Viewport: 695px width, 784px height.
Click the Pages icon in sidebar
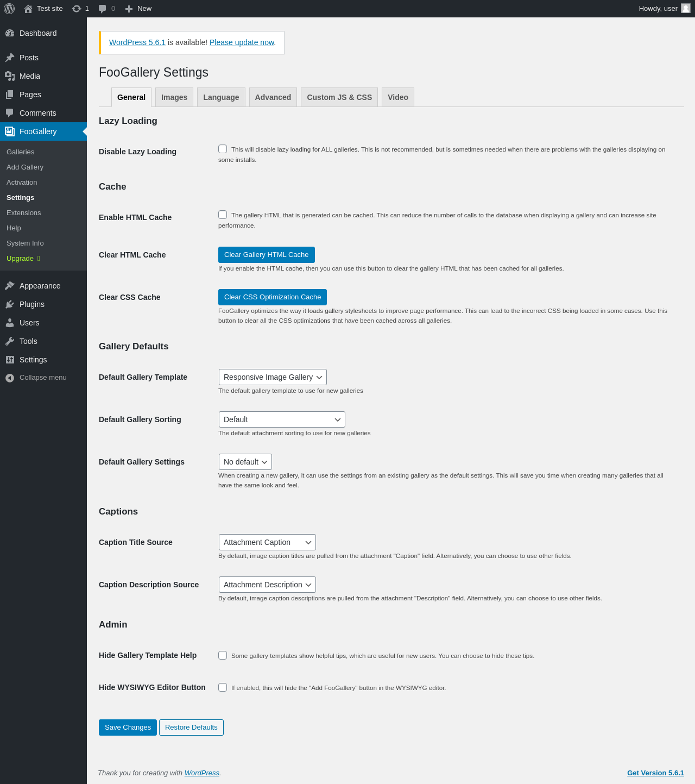pos(10,95)
